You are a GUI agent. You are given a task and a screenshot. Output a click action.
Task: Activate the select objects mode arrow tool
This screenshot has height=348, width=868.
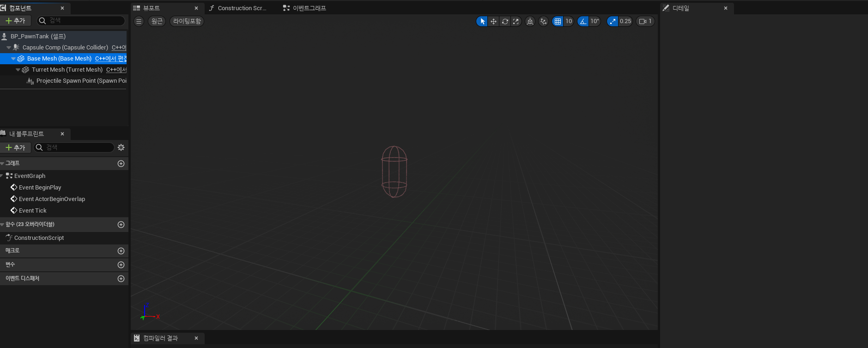coord(482,21)
